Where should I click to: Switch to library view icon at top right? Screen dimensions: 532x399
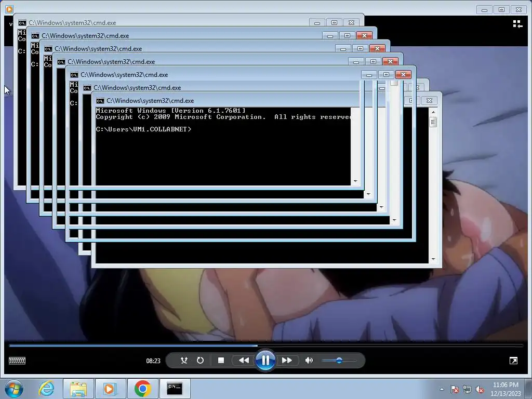[517, 24]
